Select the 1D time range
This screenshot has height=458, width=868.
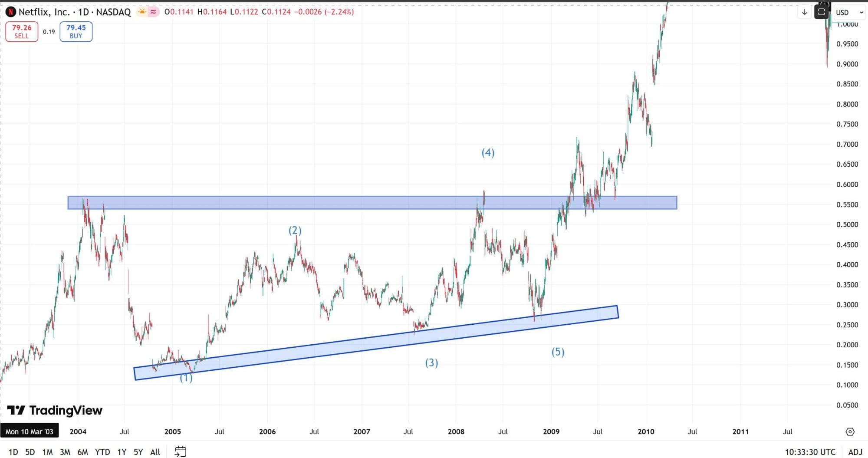tap(13, 452)
